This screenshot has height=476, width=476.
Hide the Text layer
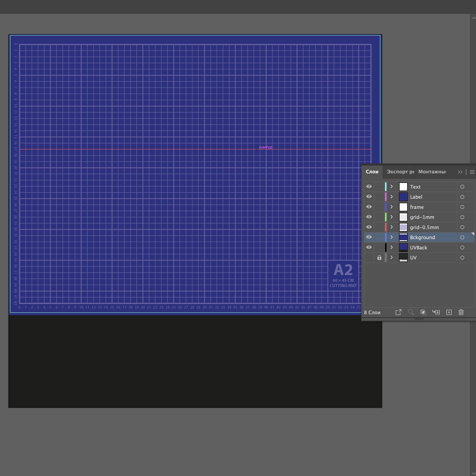[x=369, y=187]
